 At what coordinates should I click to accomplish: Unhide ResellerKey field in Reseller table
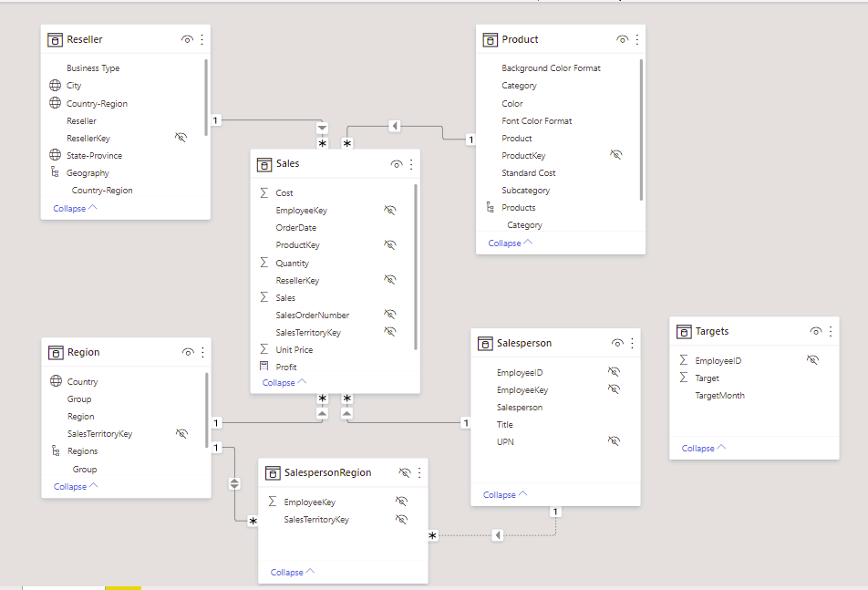181,138
